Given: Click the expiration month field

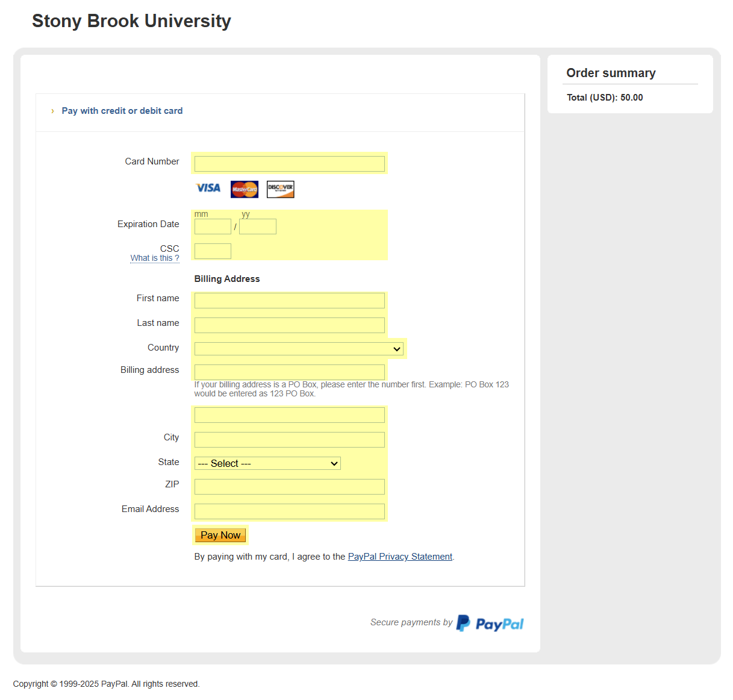Looking at the screenshot, I should (x=213, y=227).
